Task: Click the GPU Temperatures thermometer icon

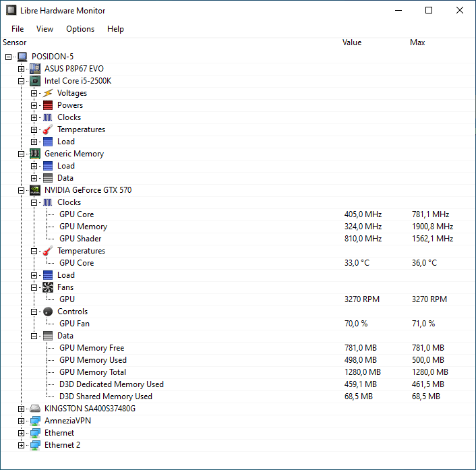Action: pyautogui.click(x=48, y=251)
